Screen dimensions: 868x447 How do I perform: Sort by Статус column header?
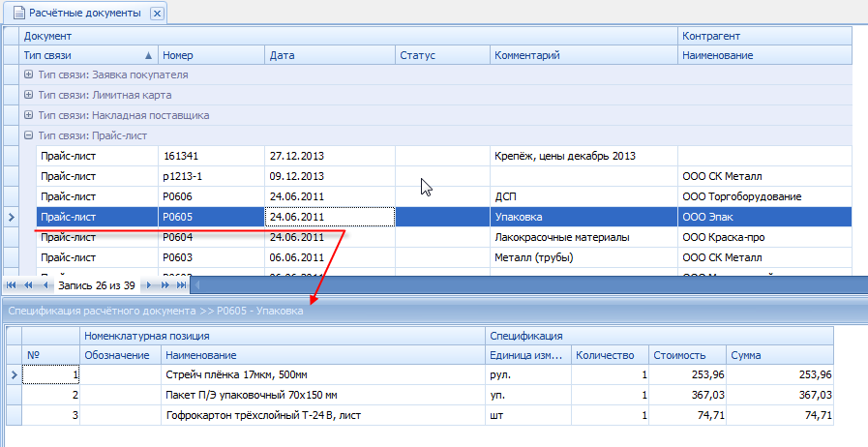pos(442,55)
